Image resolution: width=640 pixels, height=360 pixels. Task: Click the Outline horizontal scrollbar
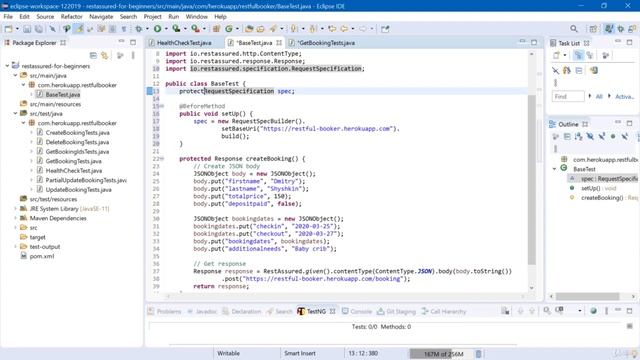(x=587, y=296)
